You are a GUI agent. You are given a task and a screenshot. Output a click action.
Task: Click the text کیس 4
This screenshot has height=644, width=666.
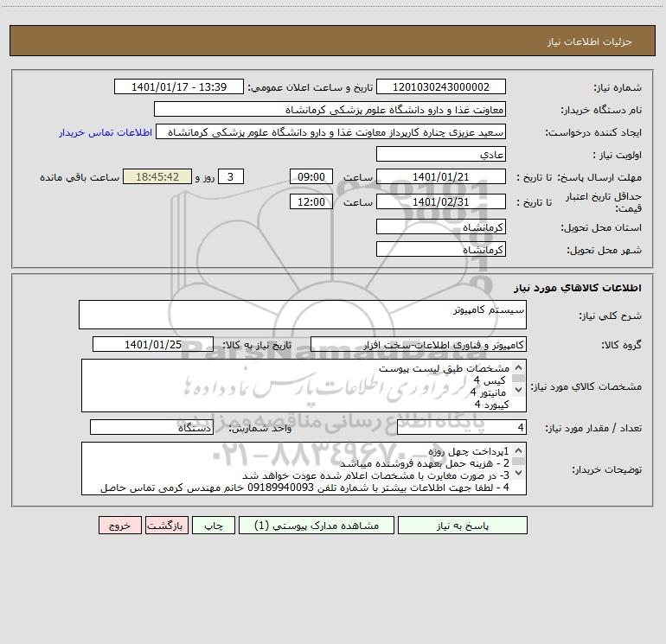coord(490,380)
